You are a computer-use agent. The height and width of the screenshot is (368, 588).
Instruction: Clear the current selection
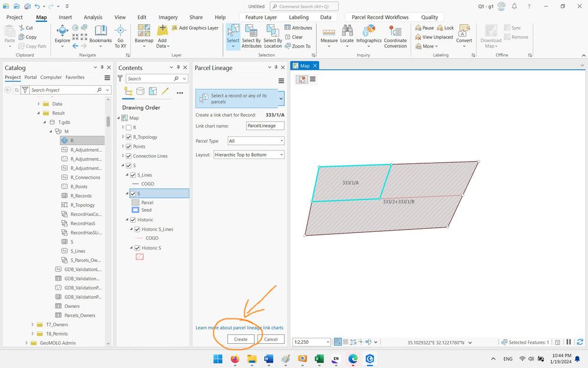(x=294, y=37)
